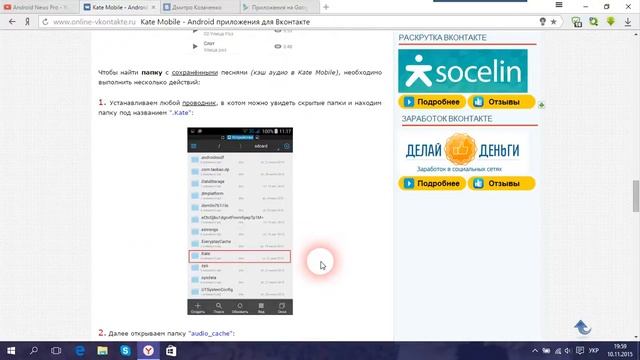Close the Kate Mobile tab

(153, 7)
